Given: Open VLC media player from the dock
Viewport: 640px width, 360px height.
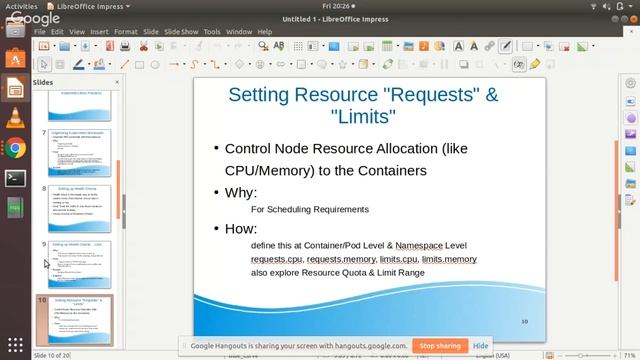Looking at the screenshot, I should [16, 118].
